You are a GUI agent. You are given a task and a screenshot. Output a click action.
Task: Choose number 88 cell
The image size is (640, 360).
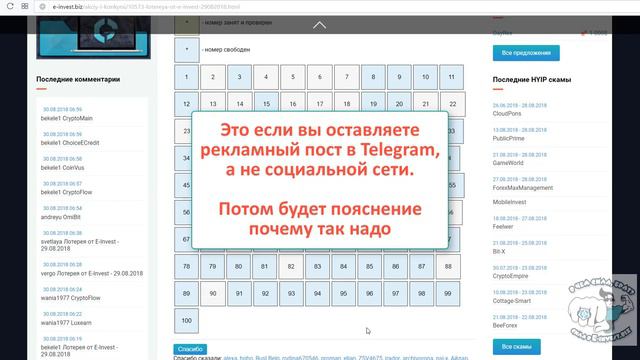[448, 267]
